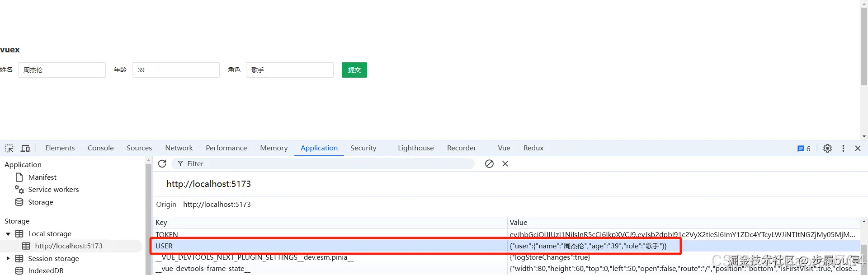Open the Performance tab
The height and width of the screenshot is (275, 868).
pyautogui.click(x=226, y=148)
